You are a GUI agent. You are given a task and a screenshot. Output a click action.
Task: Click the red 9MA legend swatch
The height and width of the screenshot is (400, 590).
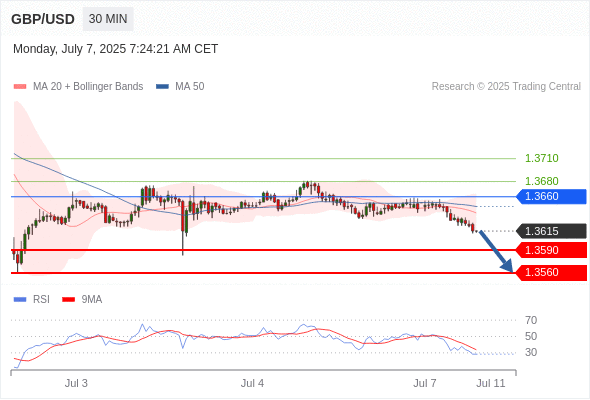pos(68,300)
